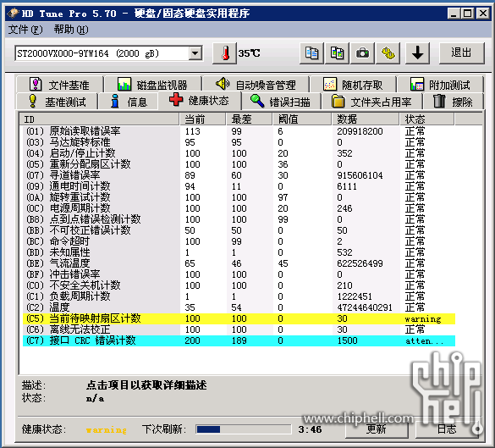Click the 915606104 data value
The height and width of the screenshot is (448, 495).
pyautogui.click(x=360, y=175)
